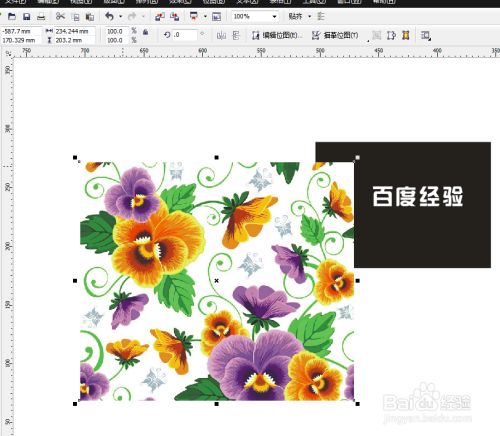Click the welcome screen icon
This screenshot has height=436, width=500.
tap(216, 16)
